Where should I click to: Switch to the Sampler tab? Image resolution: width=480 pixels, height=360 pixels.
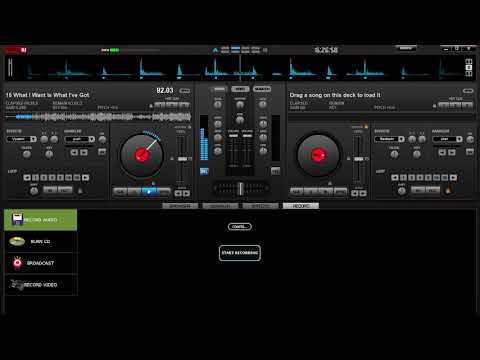[220, 206]
